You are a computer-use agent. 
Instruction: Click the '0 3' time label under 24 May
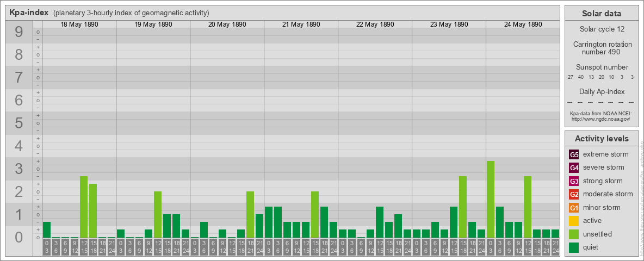pos(491,247)
